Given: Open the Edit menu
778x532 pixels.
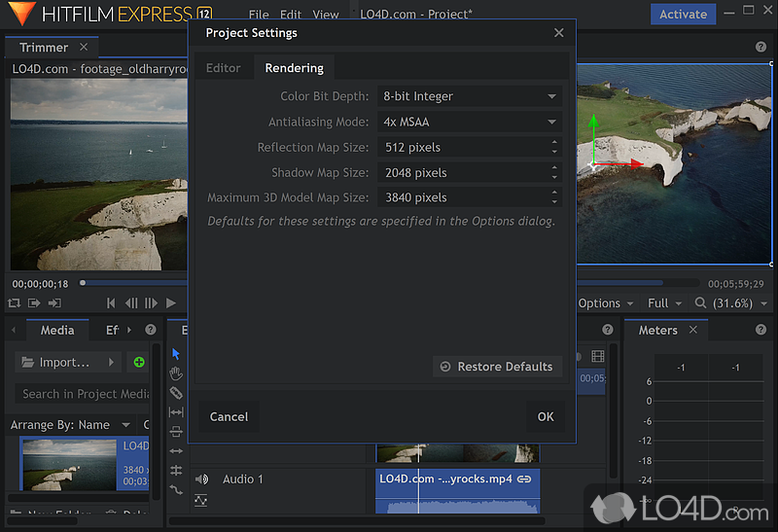Looking at the screenshot, I should click(x=290, y=15).
